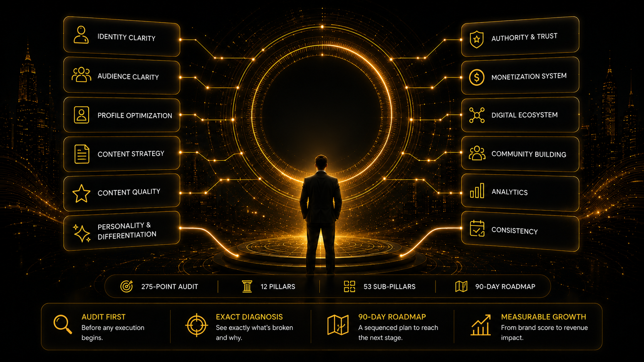Screen dimensions: 644x362
Task: Click the 90-DAY ROADMAP heading in bottom panel
Action: tap(392, 317)
